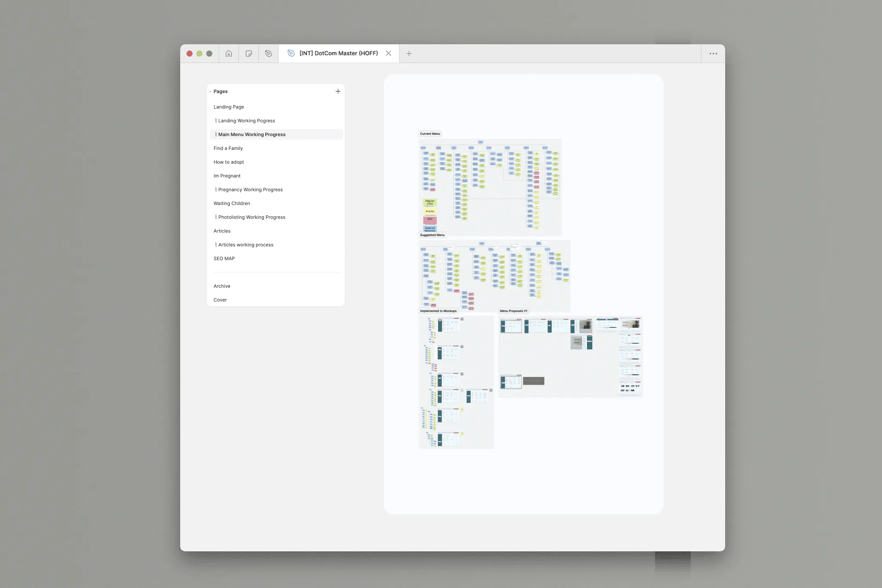Open the three-dots overflow menu
The height and width of the screenshot is (588, 882).
click(x=713, y=53)
